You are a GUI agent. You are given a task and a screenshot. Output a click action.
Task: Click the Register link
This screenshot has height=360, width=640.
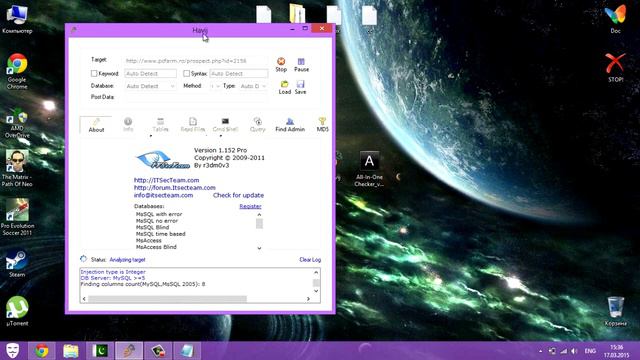[250, 206]
